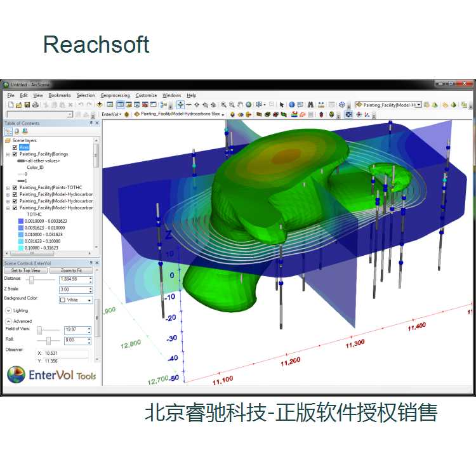Uncheck the Painting_Facility|Points-TOTHC layer checkbox
The height and width of the screenshot is (476, 476).
(15, 188)
